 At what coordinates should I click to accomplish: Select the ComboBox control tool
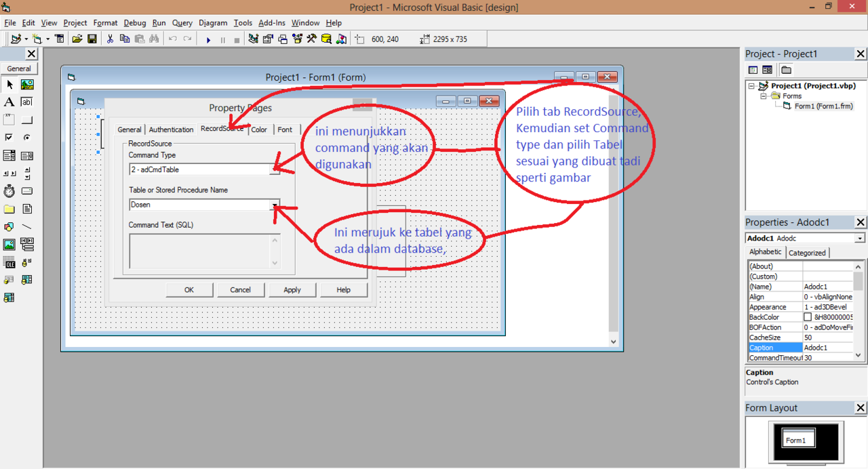(x=9, y=156)
